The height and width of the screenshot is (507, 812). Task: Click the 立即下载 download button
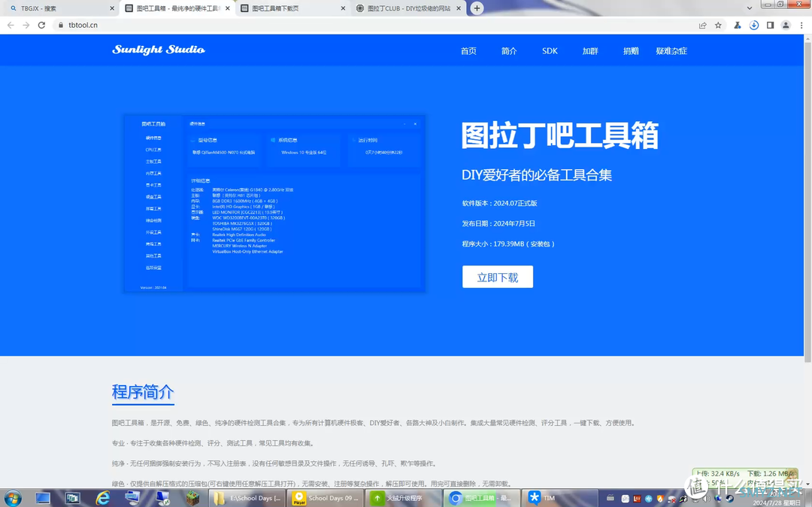tap(498, 277)
